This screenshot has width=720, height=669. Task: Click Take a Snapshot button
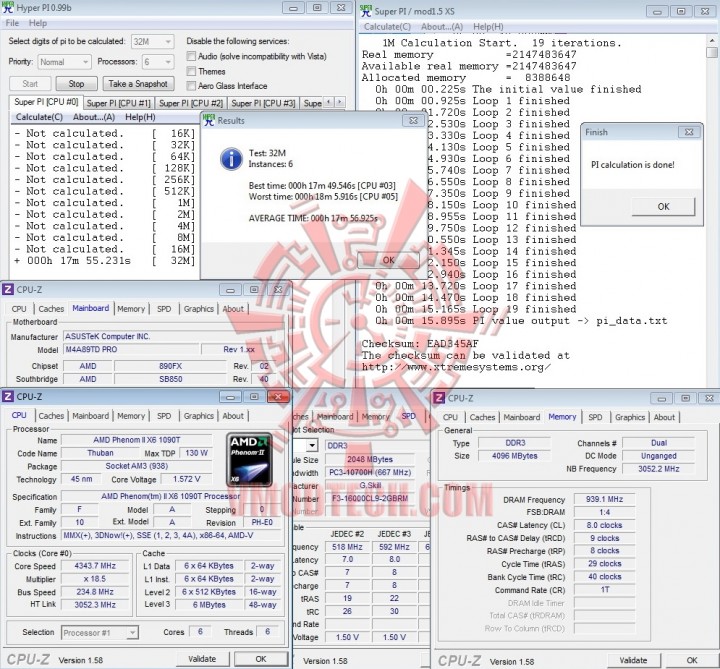coord(138,84)
